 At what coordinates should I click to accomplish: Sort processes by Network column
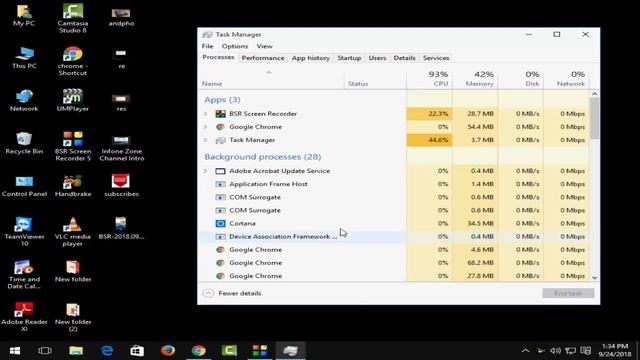tap(567, 78)
